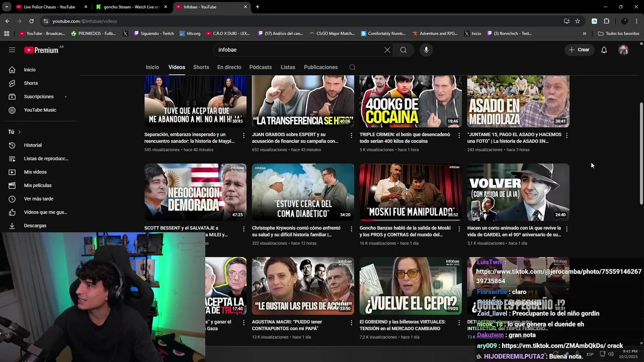Open the YouTube hamburger guide menu
This screenshot has width=644, height=362.
pos(12,50)
